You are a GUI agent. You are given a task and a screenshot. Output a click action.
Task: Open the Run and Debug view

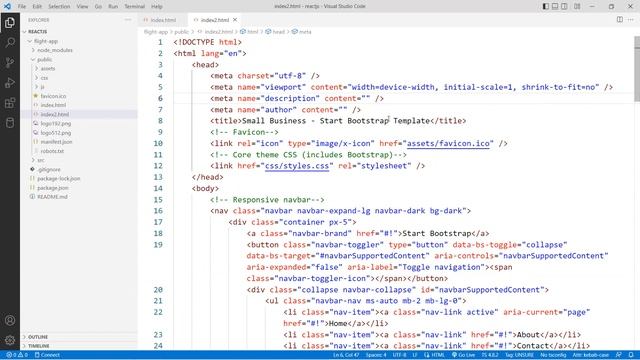click(x=10, y=82)
